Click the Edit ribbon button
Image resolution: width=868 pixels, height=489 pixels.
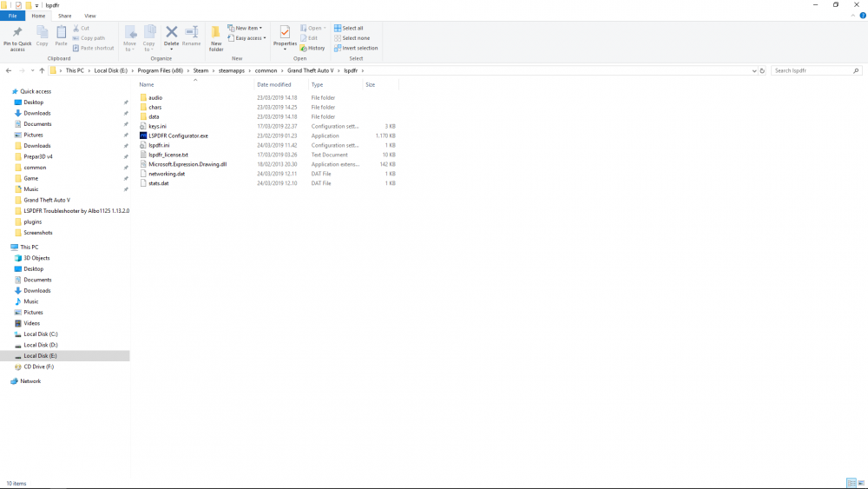[309, 38]
